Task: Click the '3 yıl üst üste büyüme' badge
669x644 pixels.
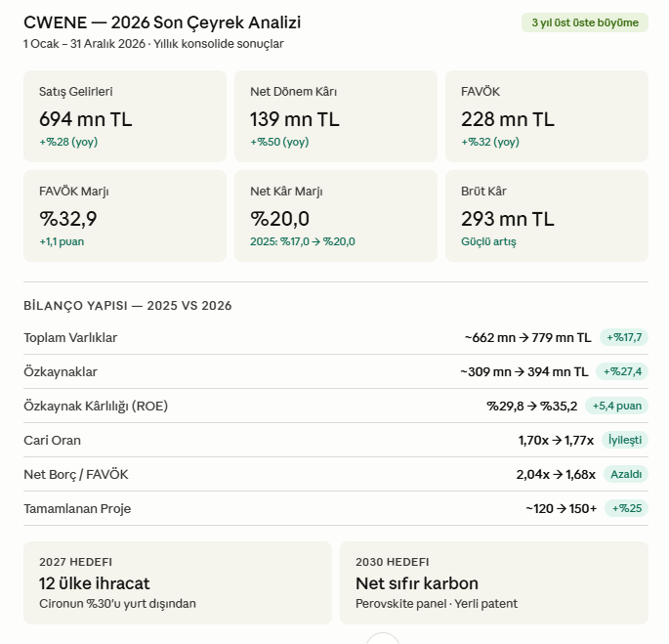Action: 585,22
